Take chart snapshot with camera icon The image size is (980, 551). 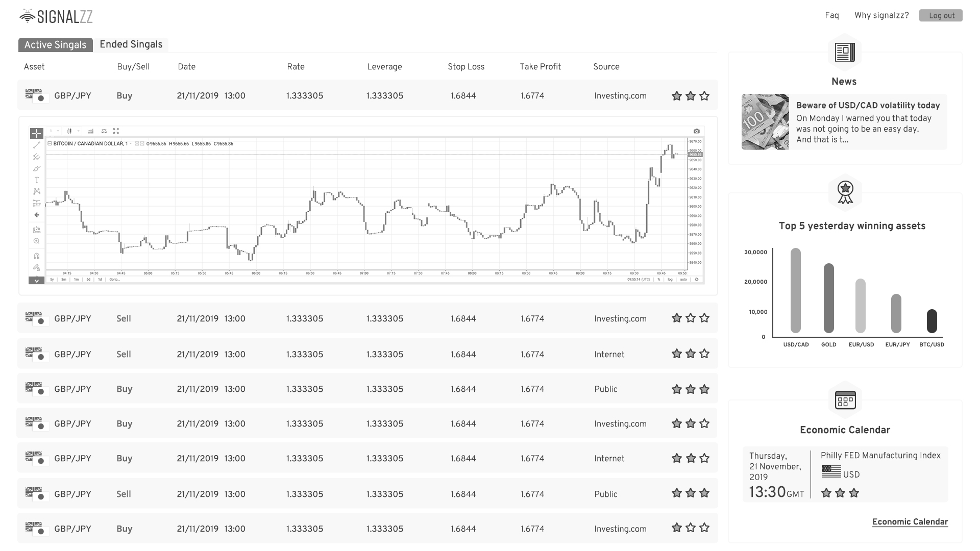[x=696, y=131]
